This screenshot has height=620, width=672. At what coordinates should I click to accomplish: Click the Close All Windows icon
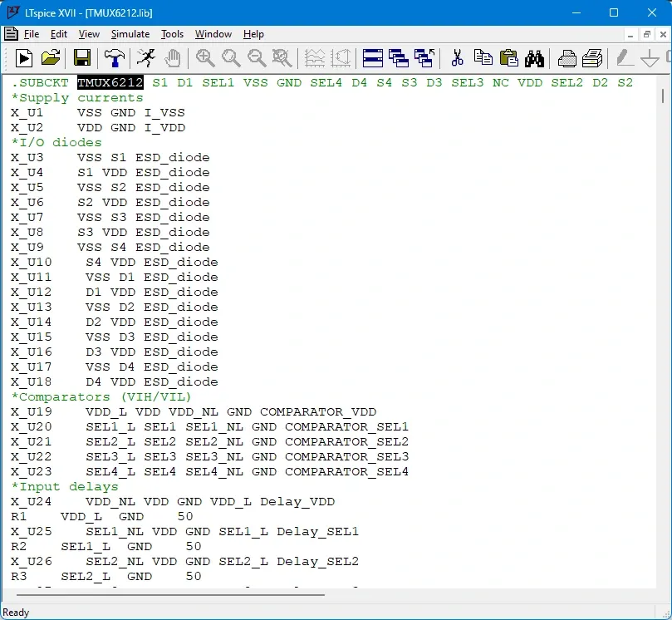pyautogui.click(x=424, y=58)
